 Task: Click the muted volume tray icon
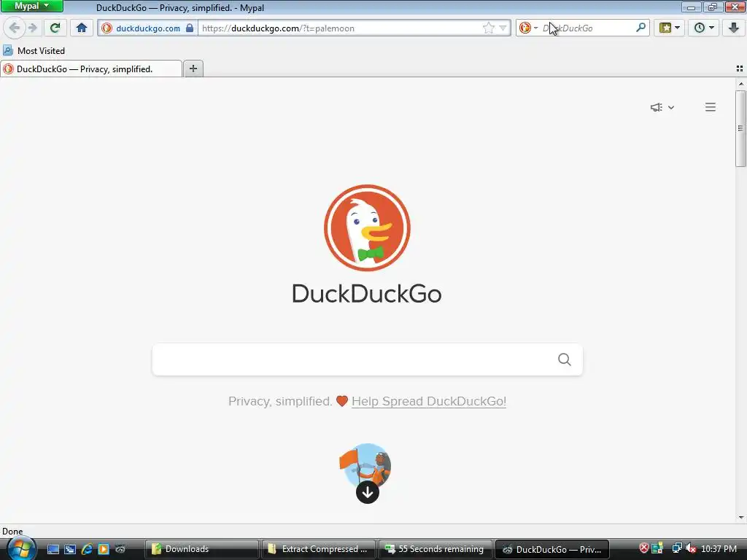coord(690,548)
